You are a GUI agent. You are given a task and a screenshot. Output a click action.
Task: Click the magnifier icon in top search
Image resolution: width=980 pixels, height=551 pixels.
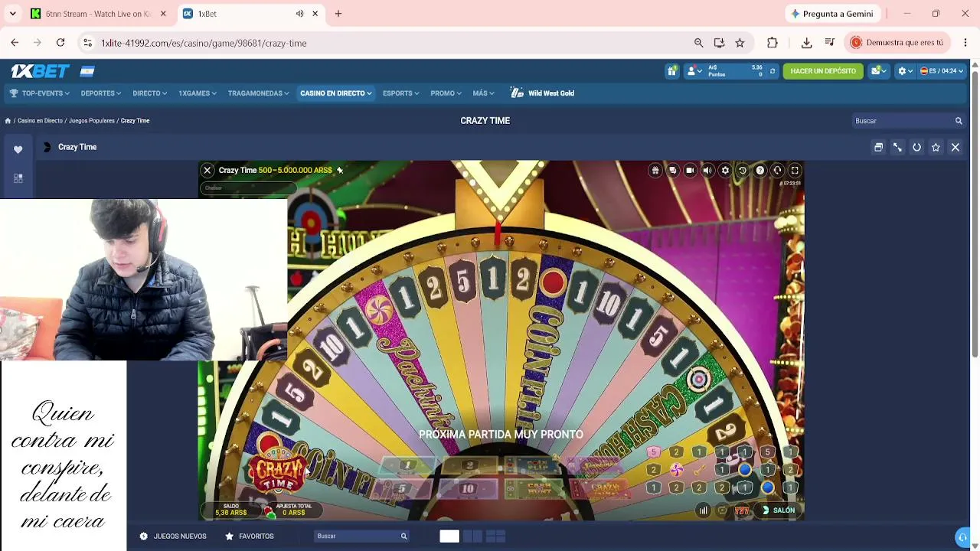coord(959,121)
